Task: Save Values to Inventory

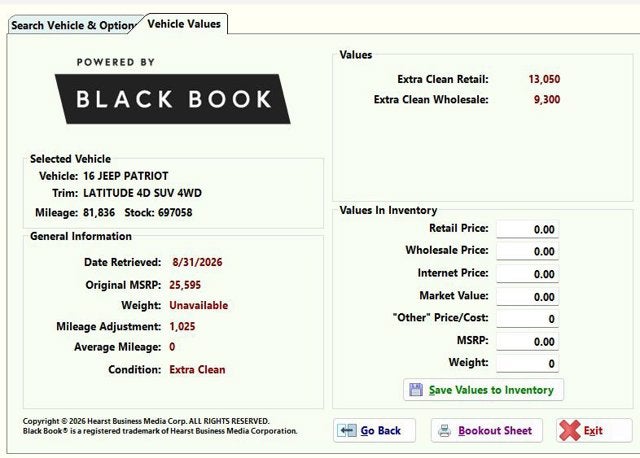Action: [483, 390]
